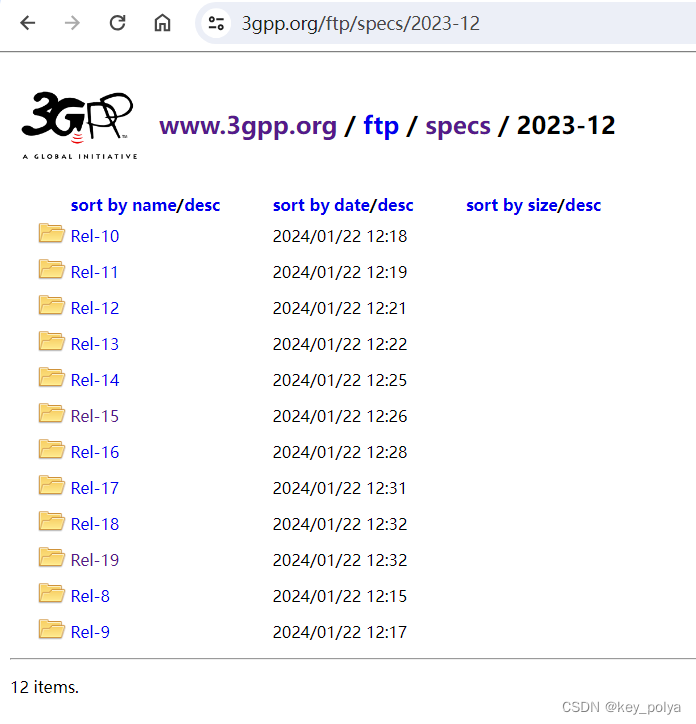Open the Rel-15 folder link
The image size is (696, 724).
point(95,416)
